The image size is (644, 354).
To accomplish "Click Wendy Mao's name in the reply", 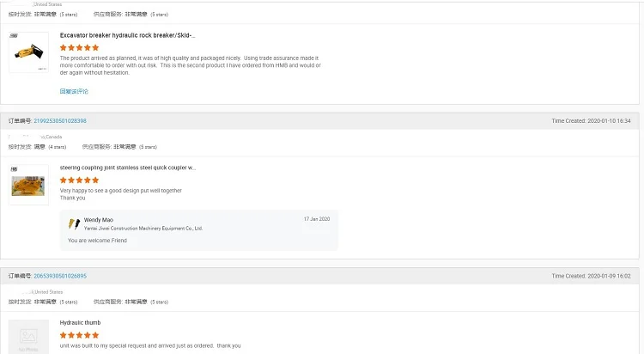I will (x=99, y=220).
